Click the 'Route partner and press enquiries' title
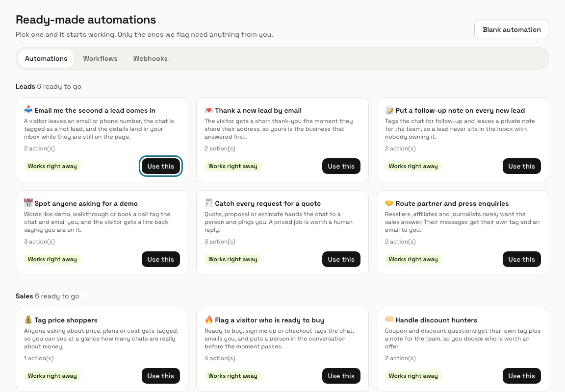The height and width of the screenshot is (392, 565). (452, 203)
